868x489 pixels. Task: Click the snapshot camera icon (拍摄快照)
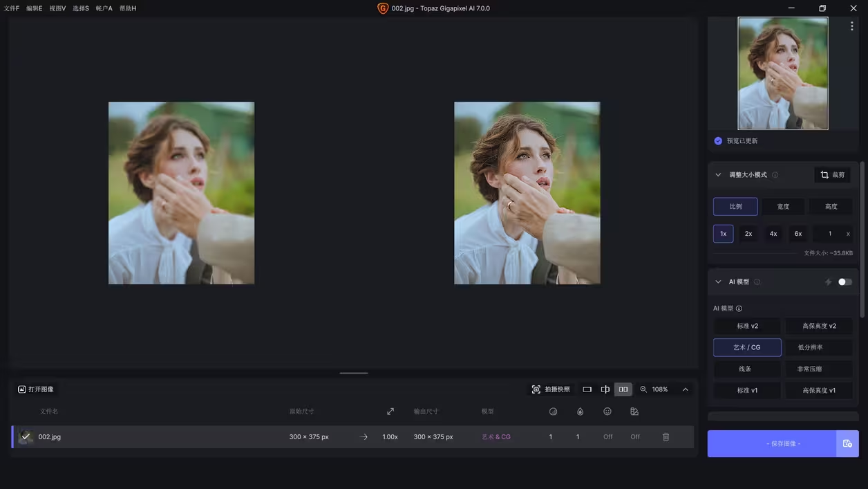(536, 389)
